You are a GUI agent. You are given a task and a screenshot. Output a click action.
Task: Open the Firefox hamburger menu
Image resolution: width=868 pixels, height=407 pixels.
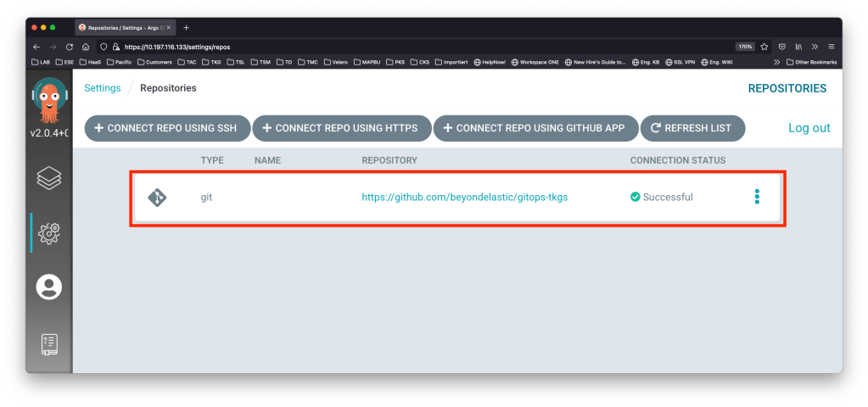(832, 47)
